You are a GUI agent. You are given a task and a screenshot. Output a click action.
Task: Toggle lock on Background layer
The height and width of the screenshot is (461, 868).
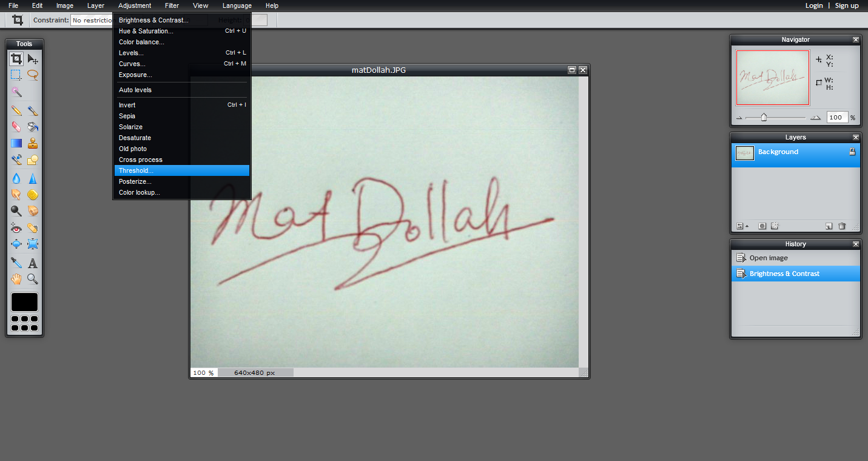[852, 152]
